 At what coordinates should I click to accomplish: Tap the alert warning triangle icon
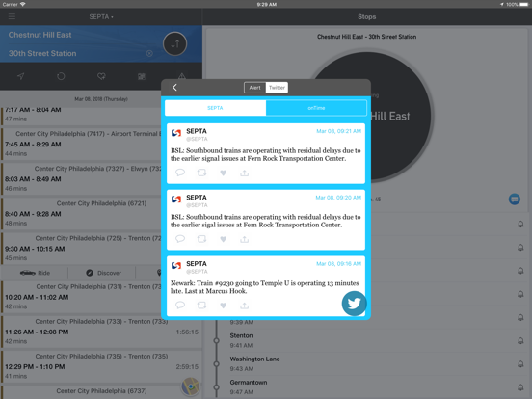182,76
